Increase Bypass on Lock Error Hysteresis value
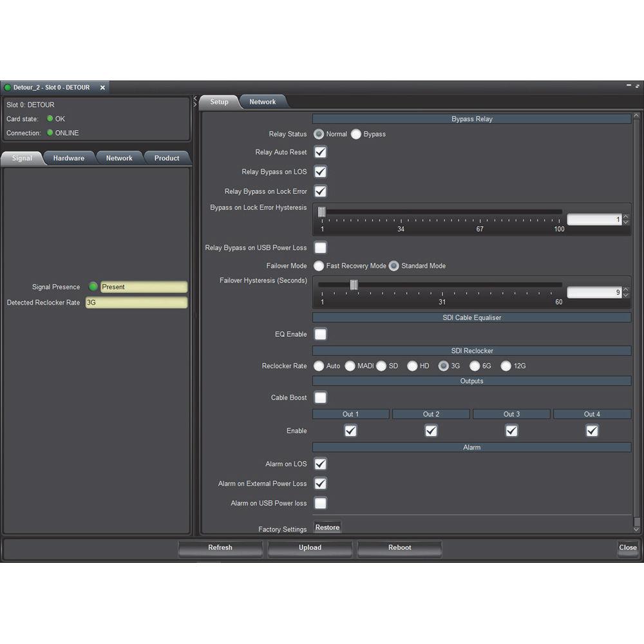This screenshot has height=644, width=644. (626, 217)
